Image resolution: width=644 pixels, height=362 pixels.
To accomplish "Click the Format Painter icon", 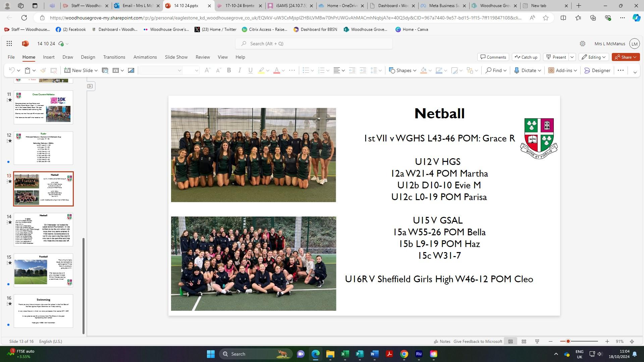I will 43,70.
